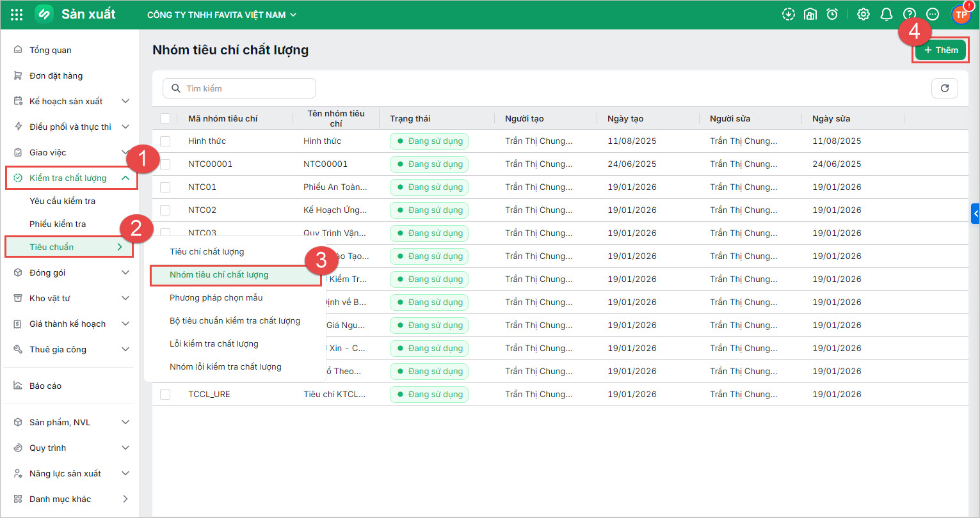This screenshot has width=980, height=518.
Task: Expand the Sản phẩm, NVL section
Action: [x=125, y=422]
